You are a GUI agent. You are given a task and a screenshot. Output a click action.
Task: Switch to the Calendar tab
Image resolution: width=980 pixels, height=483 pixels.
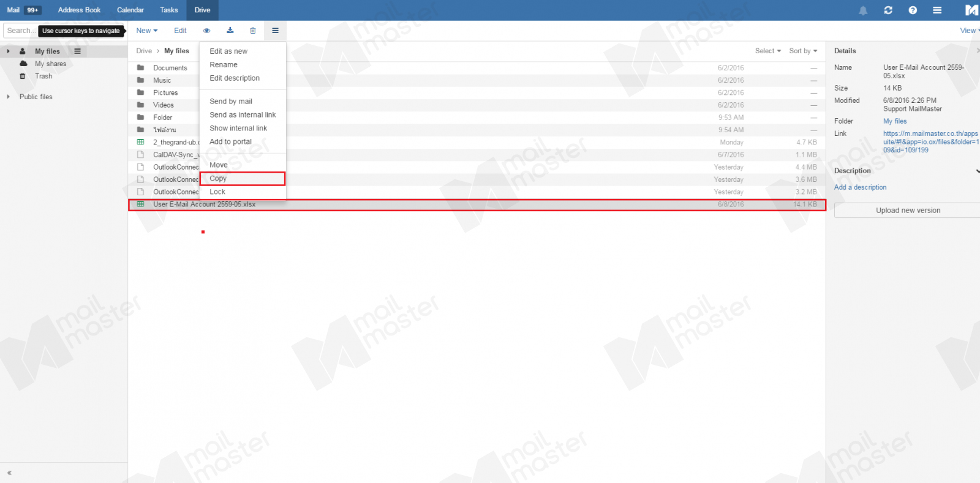[x=130, y=10]
